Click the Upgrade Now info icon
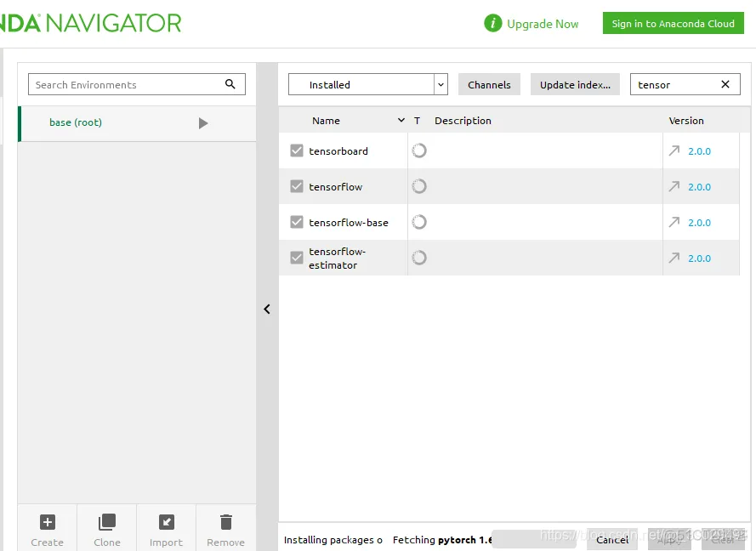This screenshot has width=756, height=551. [492, 23]
